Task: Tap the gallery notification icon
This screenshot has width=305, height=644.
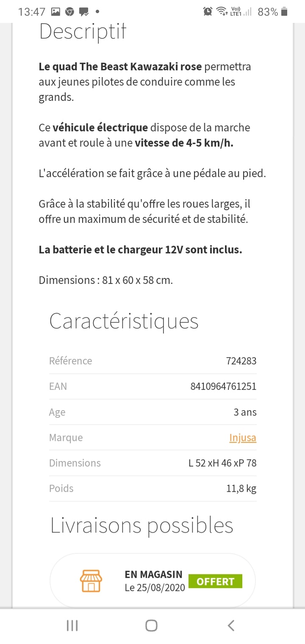Action: point(55,12)
